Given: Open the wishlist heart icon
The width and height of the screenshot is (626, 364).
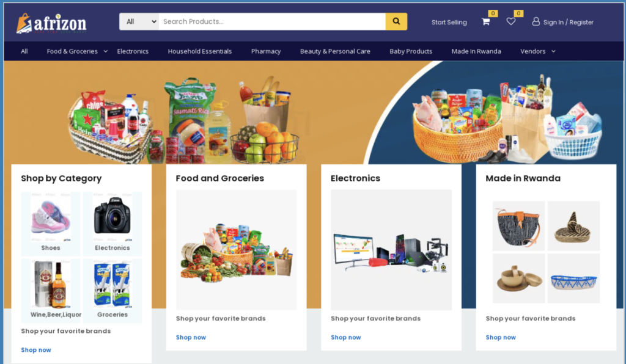Looking at the screenshot, I should [510, 21].
